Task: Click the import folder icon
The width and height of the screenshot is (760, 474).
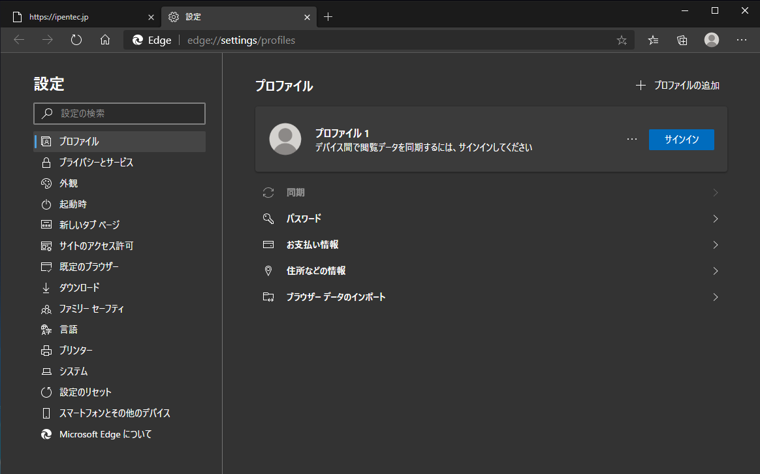Action: [268, 297]
